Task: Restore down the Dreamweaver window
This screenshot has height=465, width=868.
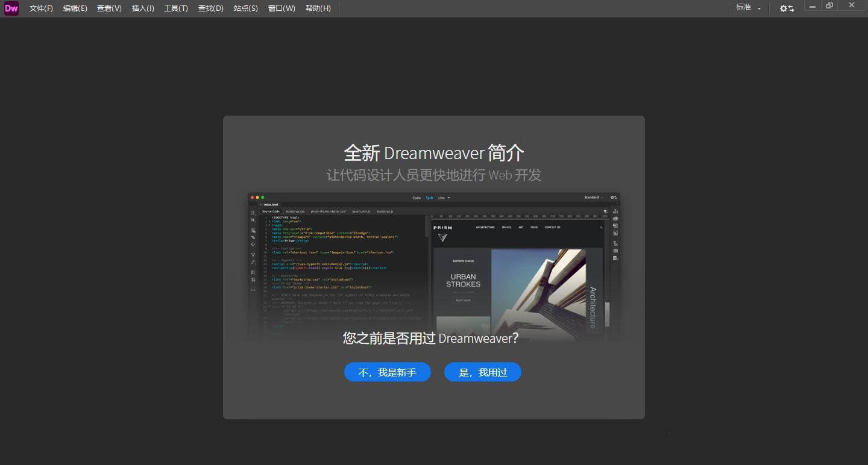Action: coord(829,6)
